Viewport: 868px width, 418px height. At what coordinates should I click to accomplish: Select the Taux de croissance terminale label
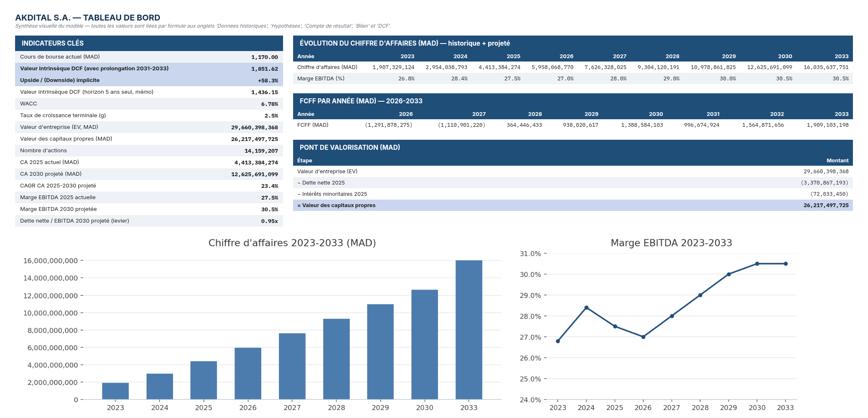[x=63, y=115]
